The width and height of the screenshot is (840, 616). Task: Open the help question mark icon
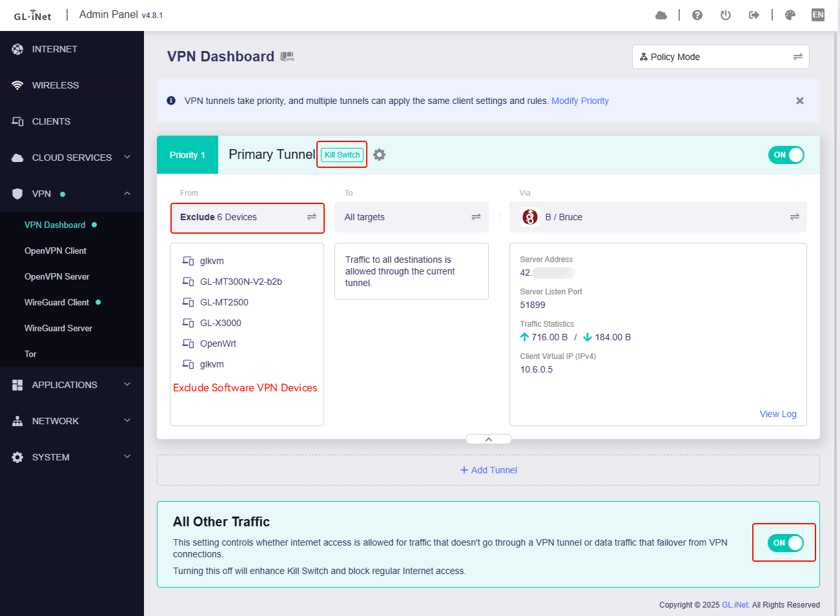pos(697,15)
